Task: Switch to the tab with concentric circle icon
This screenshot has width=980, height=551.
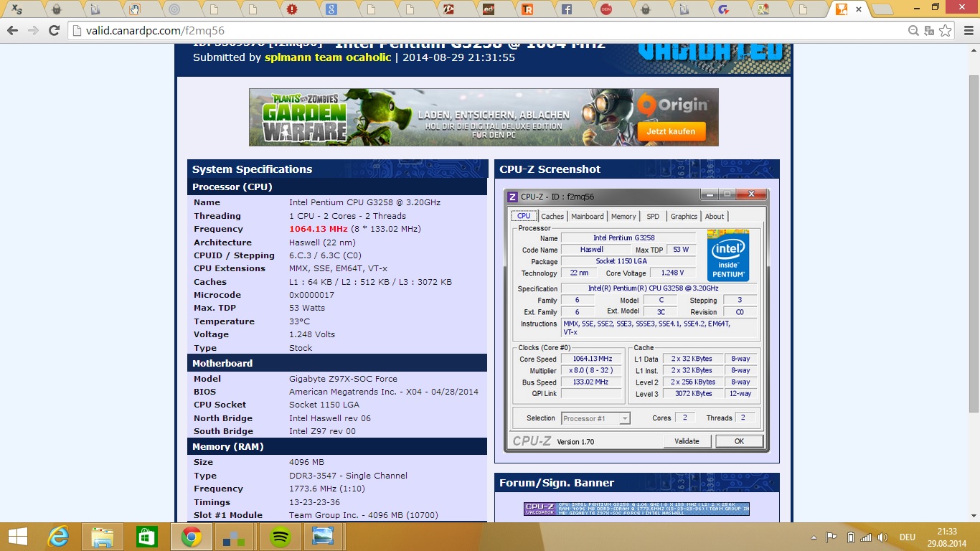Action: pos(173,9)
